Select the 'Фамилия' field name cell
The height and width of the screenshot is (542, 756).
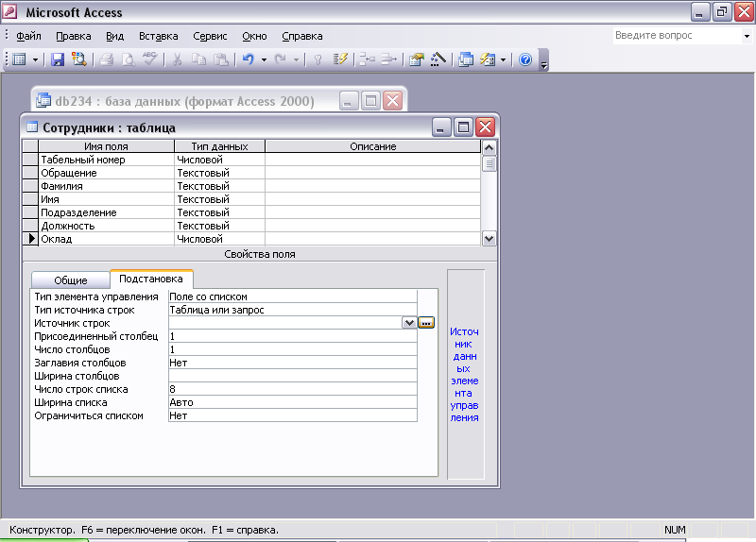106,186
